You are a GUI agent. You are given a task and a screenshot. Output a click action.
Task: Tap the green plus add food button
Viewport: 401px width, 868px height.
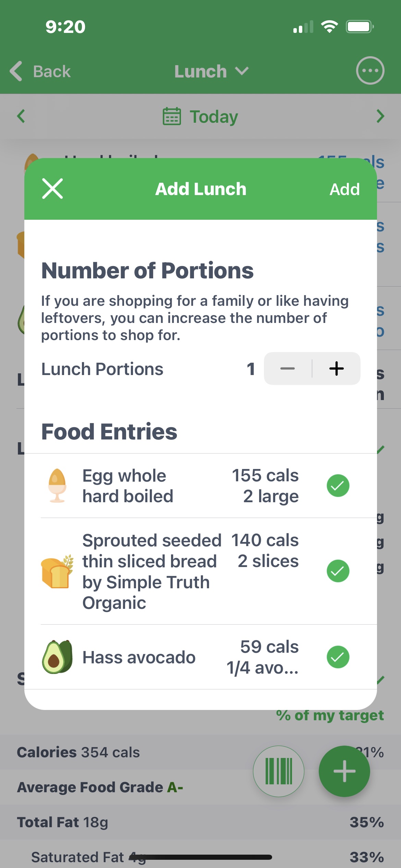coord(344,771)
